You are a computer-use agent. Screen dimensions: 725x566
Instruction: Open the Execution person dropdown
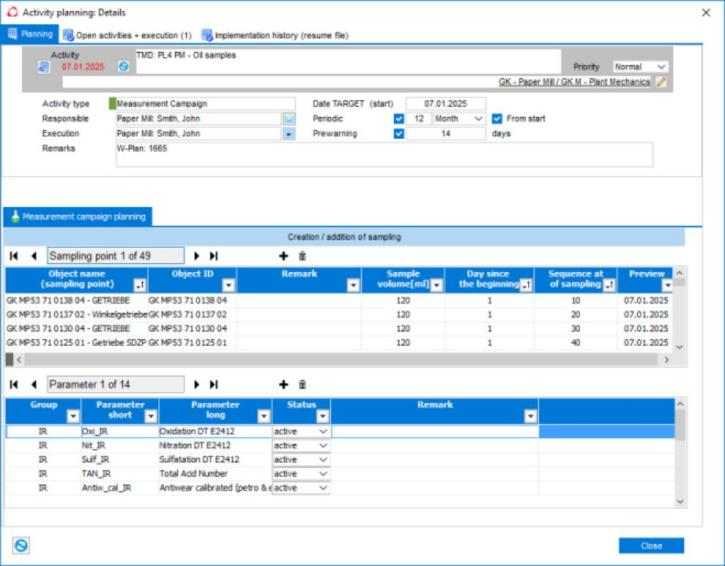pos(289,134)
